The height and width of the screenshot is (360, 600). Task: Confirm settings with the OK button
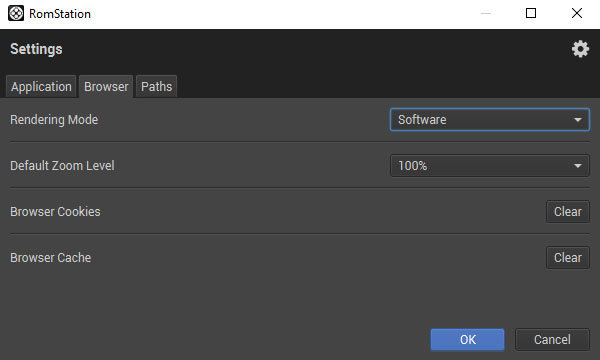(468, 339)
